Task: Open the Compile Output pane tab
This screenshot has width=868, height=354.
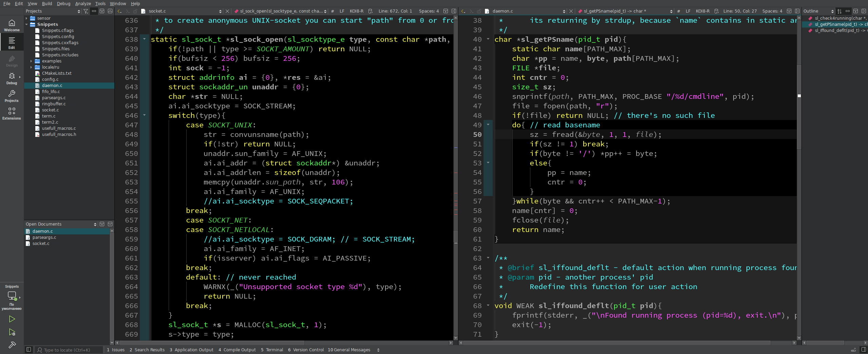Action: (237, 350)
